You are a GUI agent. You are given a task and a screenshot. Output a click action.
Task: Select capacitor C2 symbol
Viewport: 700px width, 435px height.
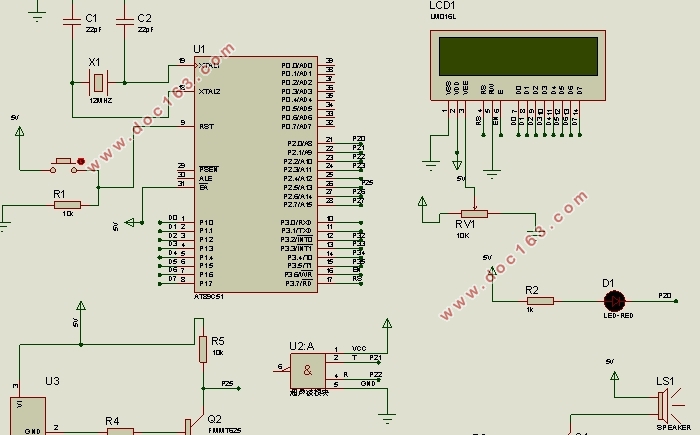click(x=125, y=21)
